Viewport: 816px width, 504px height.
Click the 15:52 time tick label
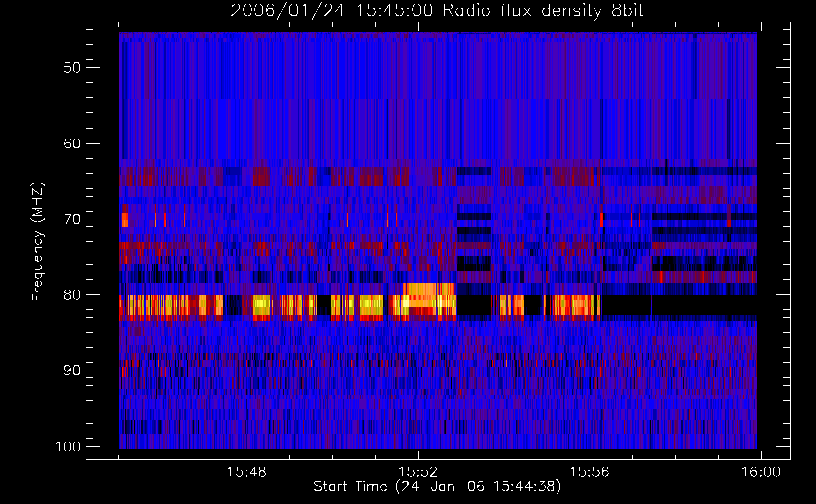(418, 472)
